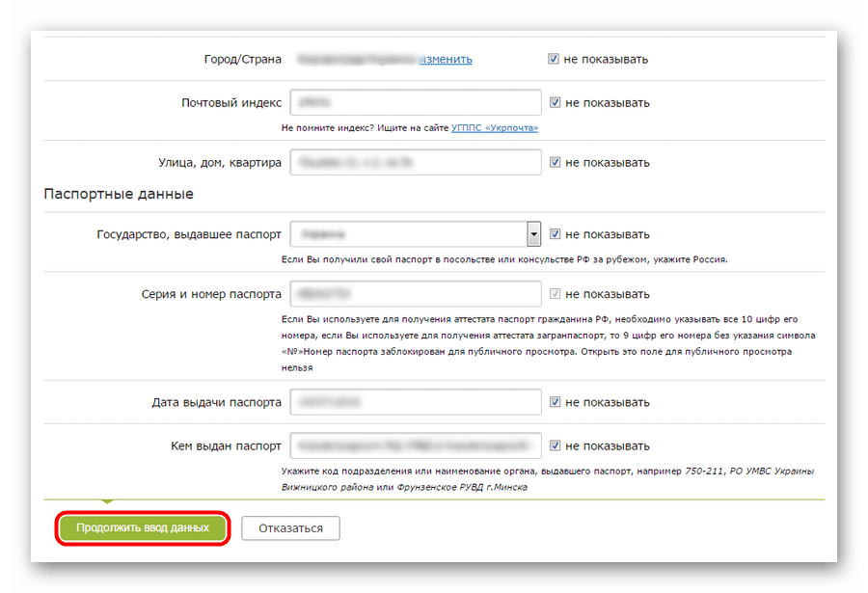Screen dimensions: 868x593
Task: Click the 'Паспортные данные' section heading
Action: point(119,194)
